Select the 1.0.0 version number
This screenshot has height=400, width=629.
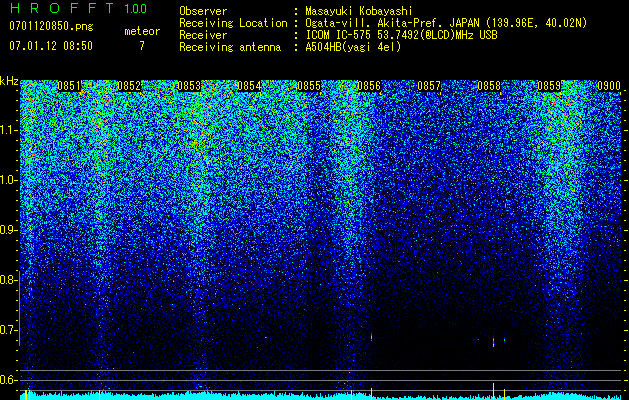135,8
